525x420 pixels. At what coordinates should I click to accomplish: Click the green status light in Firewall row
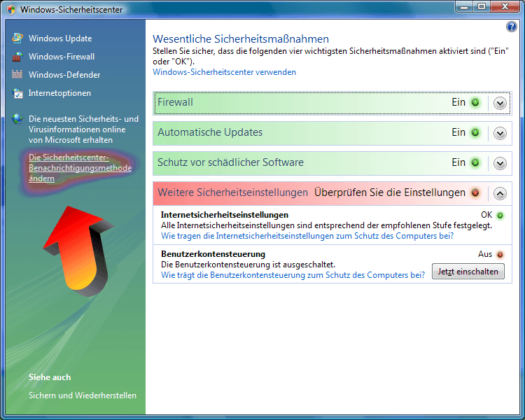pyautogui.click(x=475, y=102)
